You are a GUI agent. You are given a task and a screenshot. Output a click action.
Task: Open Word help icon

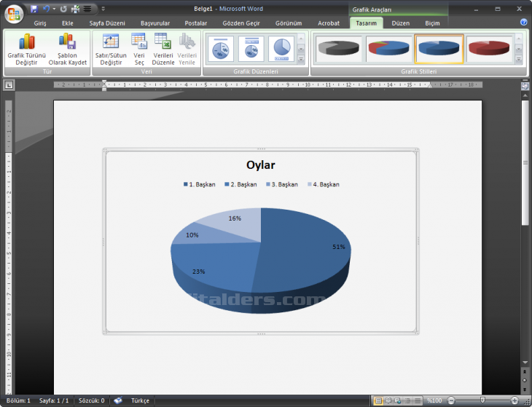tap(523, 22)
